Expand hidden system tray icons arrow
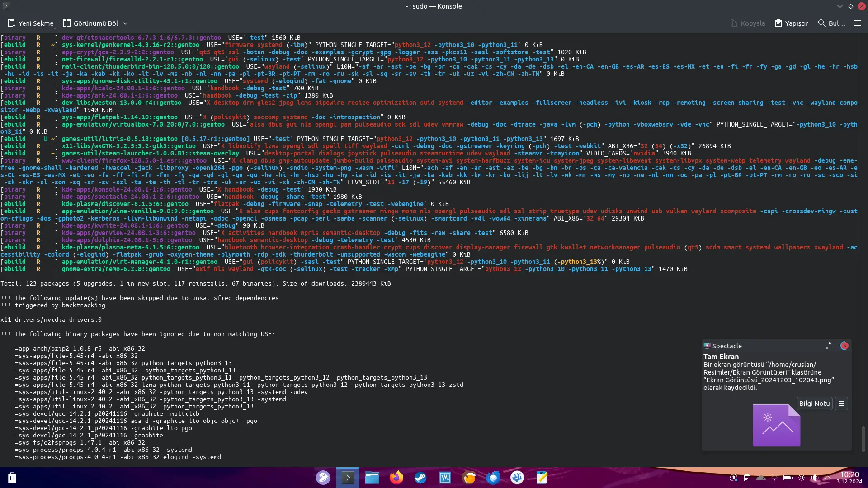Image resolution: width=868 pixels, height=488 pixels. pos(828,478)
